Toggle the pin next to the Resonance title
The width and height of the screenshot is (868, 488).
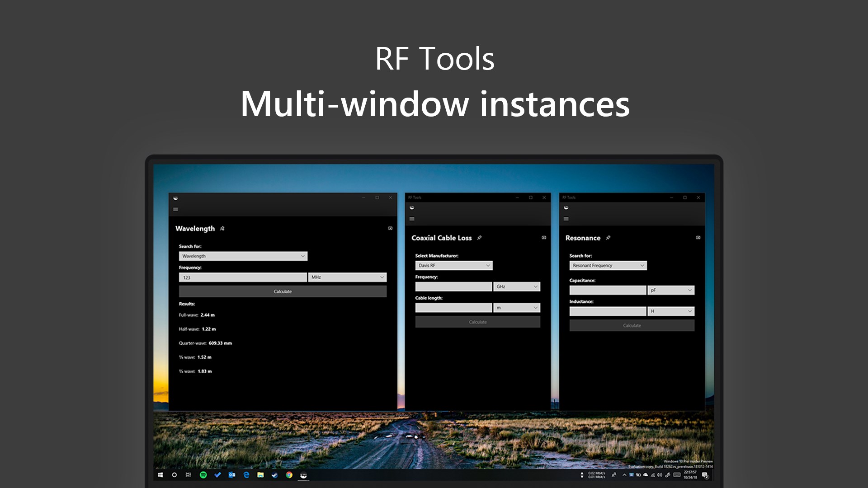(x=608, y=238)
